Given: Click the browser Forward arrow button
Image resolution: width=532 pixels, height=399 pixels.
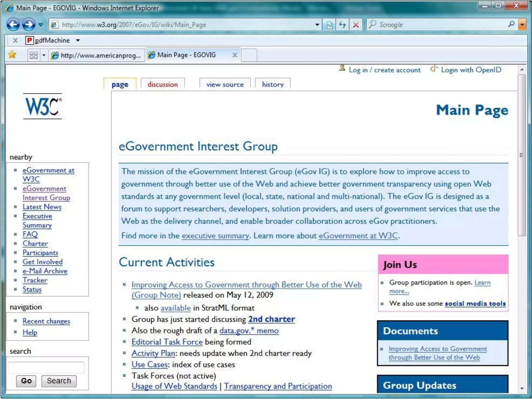Looking at the screenshot, I should 28,25.
